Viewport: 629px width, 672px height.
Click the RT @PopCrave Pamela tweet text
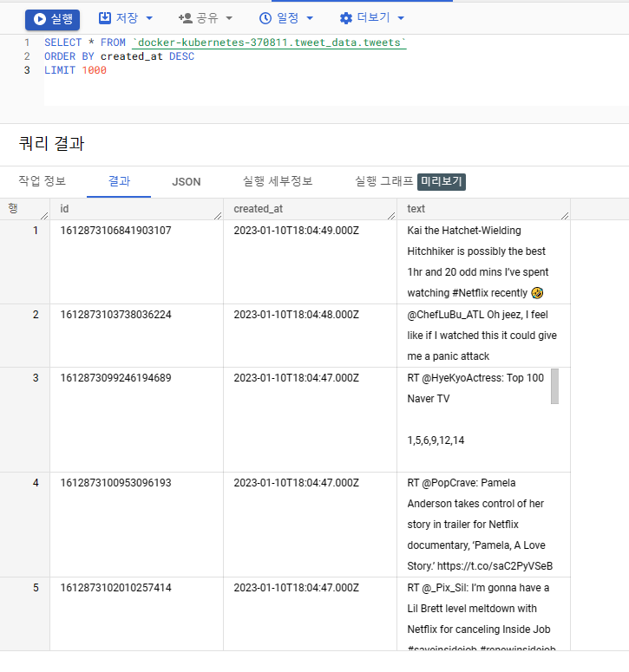coord(480,525)
